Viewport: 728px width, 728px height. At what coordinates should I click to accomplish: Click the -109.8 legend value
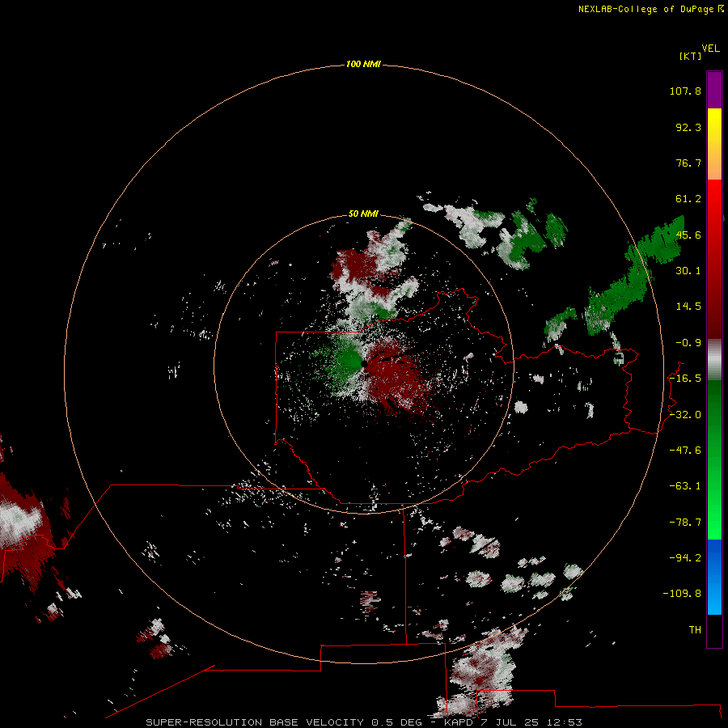pos(682,594)
